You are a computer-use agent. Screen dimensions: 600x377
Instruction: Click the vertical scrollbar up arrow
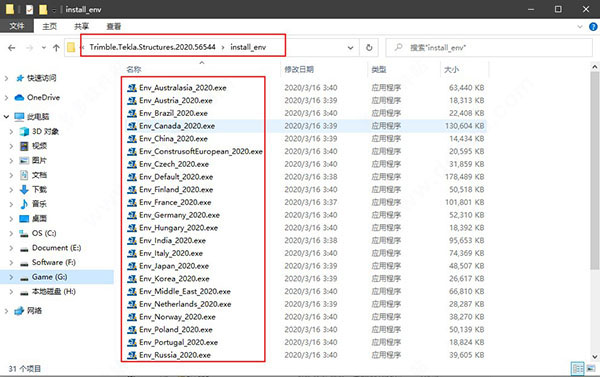595,67
